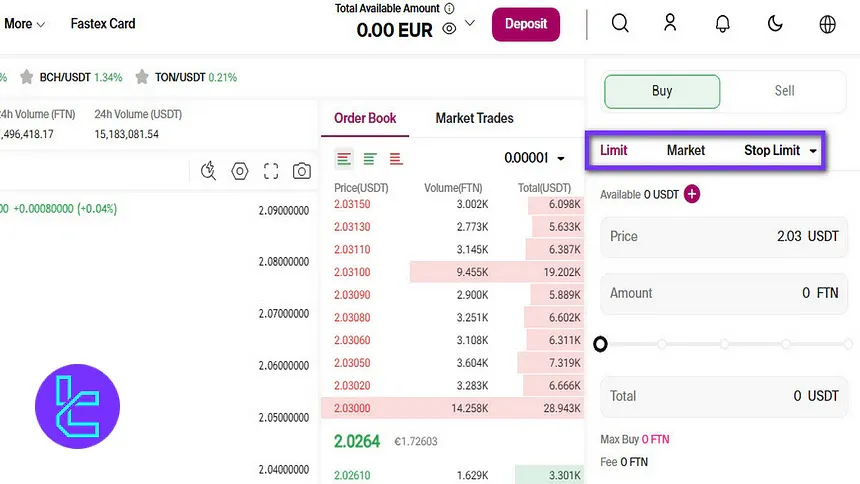Expand the balance currency chevron

[470, 23]
